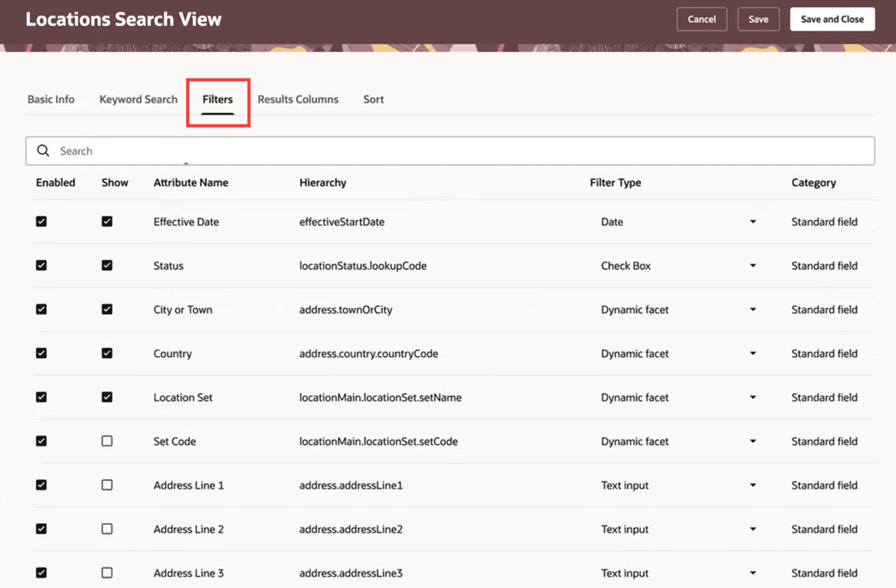
Task: Check Show for Address Line 1
Action: [x=107, y=485]
